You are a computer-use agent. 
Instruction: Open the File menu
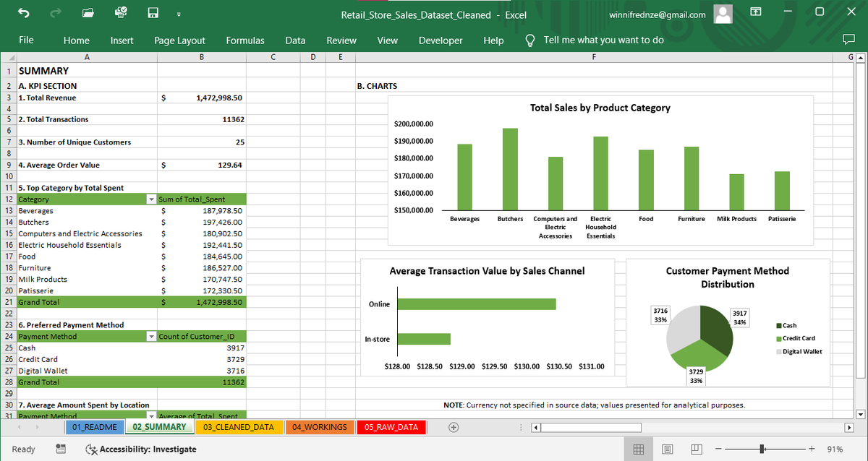pos(26,40)
